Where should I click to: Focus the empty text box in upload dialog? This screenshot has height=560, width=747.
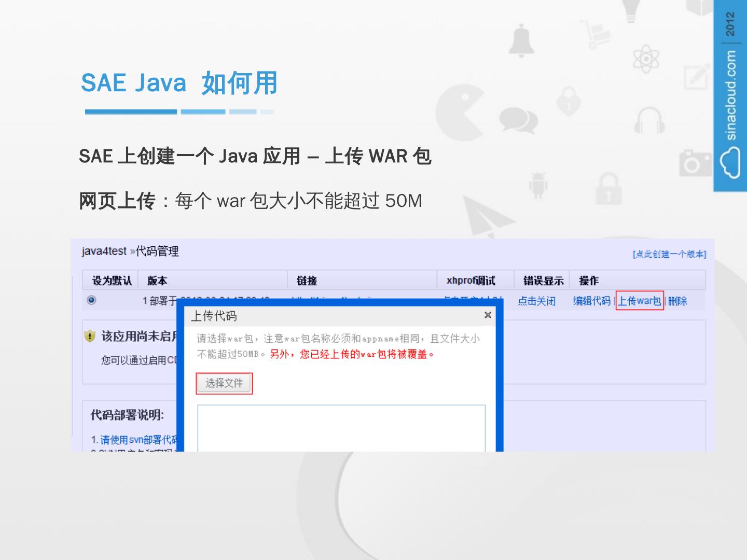pos(341,428)
